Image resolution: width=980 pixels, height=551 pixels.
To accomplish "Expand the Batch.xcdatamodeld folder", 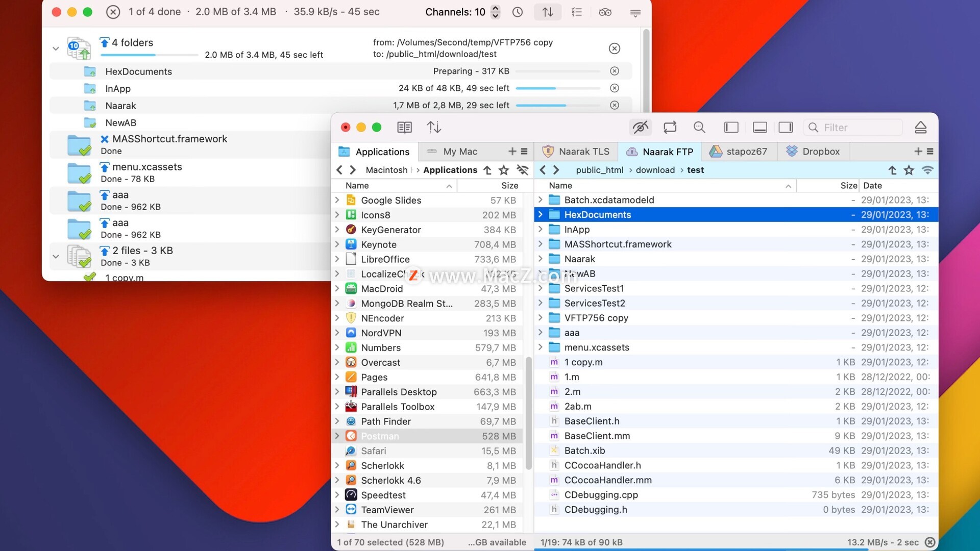I will (540, 200).
